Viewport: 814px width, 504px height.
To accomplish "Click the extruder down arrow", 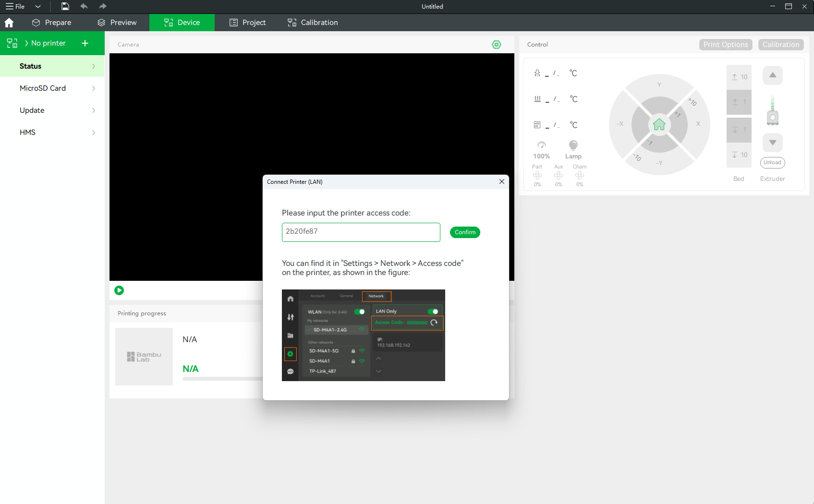I will coord(772,143).
